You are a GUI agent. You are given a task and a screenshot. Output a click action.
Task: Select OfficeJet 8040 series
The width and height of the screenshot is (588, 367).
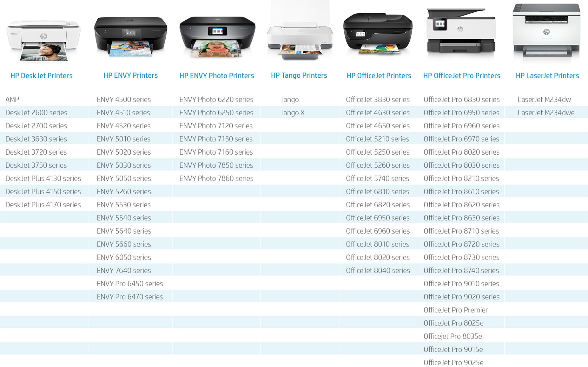coord(378,270)
